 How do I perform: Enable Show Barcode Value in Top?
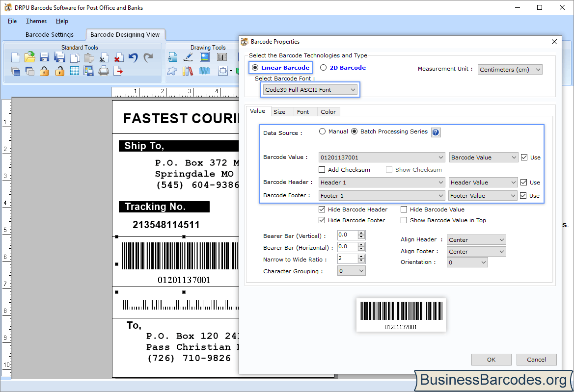pos(404,220)
